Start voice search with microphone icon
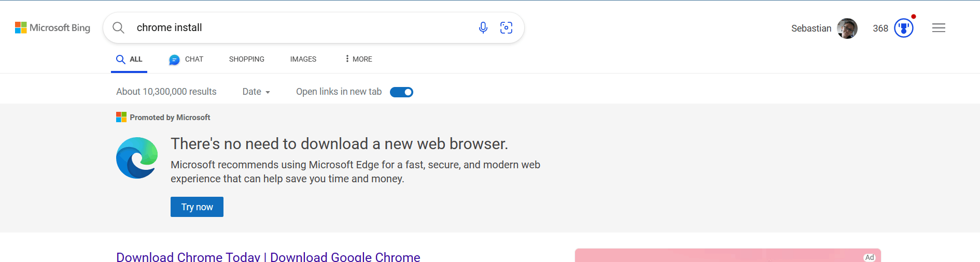 coord(483,27)
